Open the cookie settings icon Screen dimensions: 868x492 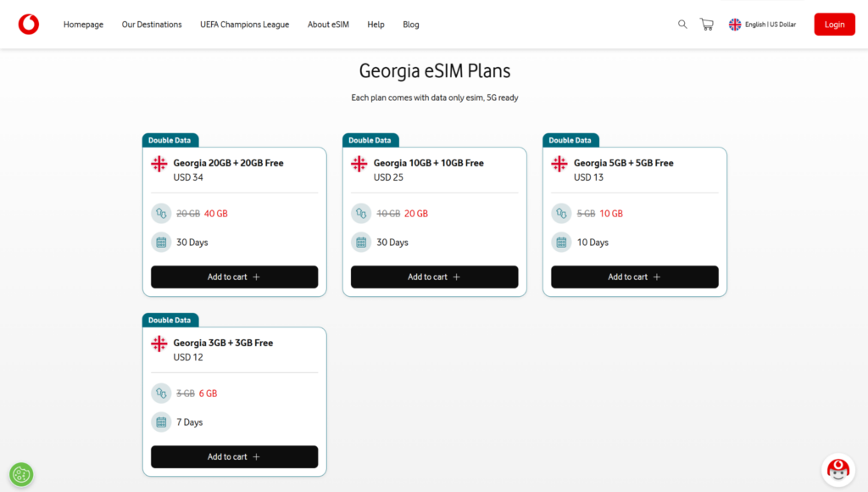[21, 474]
